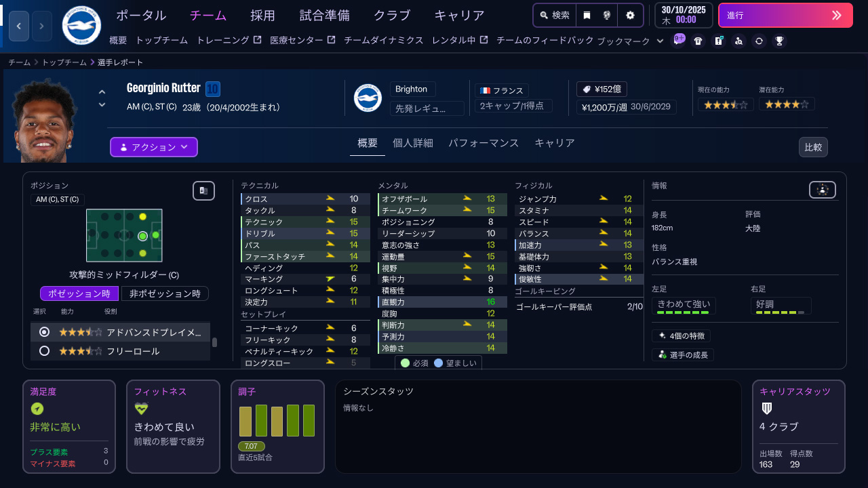Open the 採用 menu in the top bar
Screen dimensions: 868x488
[263, 15]
